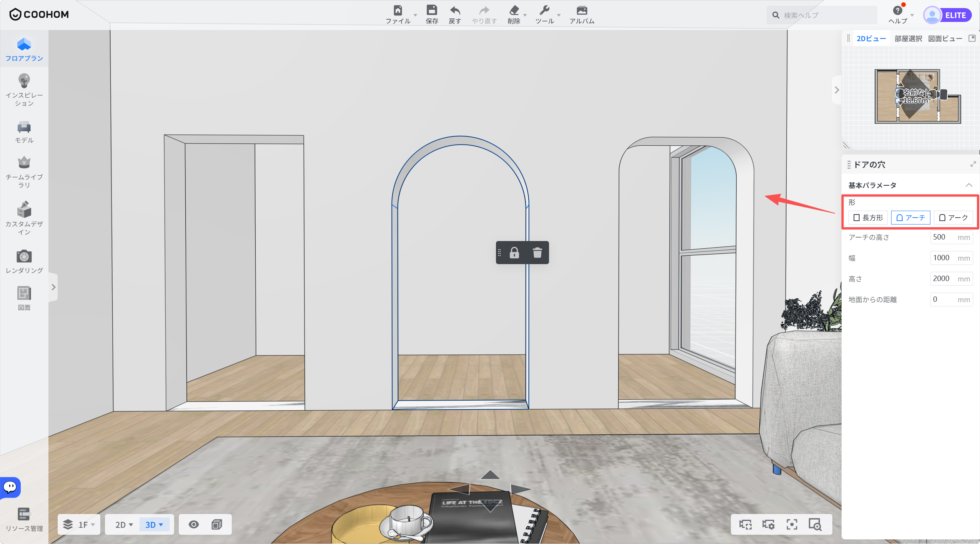Click the 幅 width value field
Viewport: 980px width, 544px height.
coord(951,258)
